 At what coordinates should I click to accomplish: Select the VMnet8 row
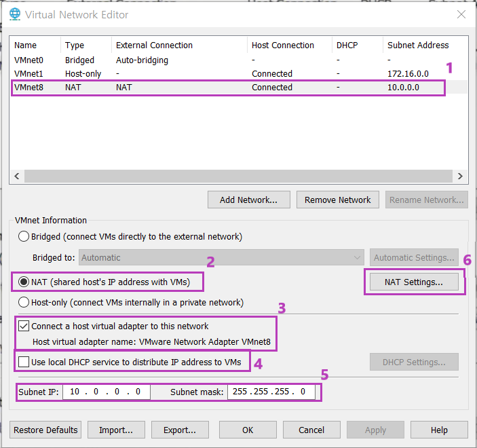click(x=239, y=87)
